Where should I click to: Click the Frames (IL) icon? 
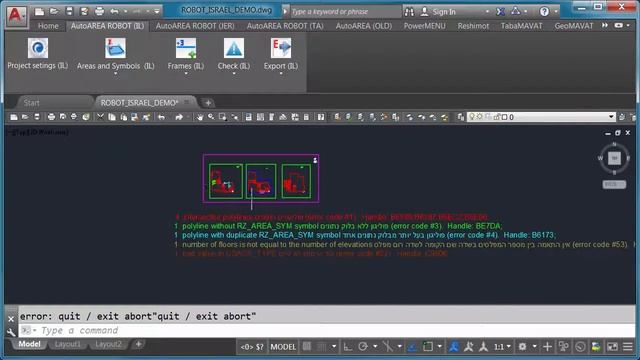pos(186,48)
